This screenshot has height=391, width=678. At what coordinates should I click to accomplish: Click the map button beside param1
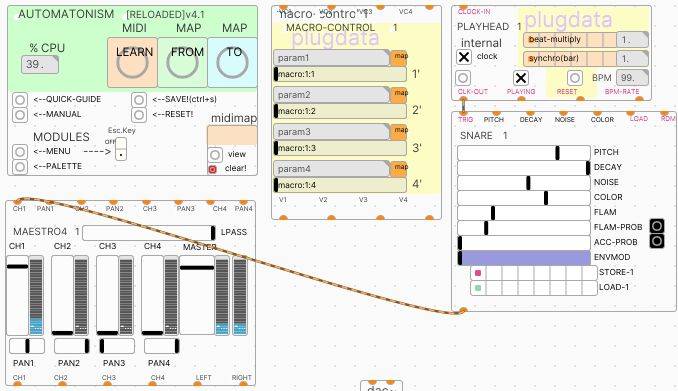(399, 56)
